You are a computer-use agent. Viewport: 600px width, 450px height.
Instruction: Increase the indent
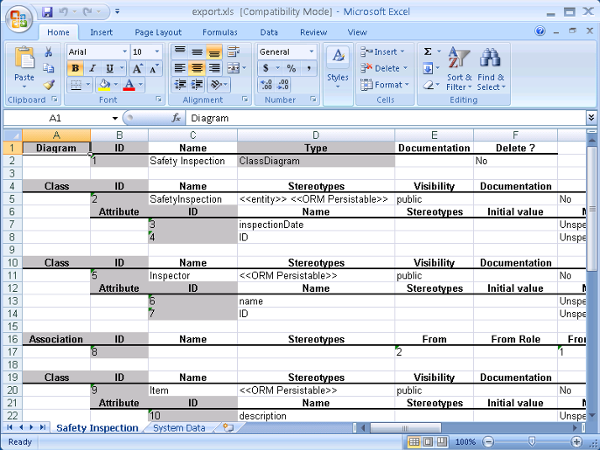pos(197,85)
